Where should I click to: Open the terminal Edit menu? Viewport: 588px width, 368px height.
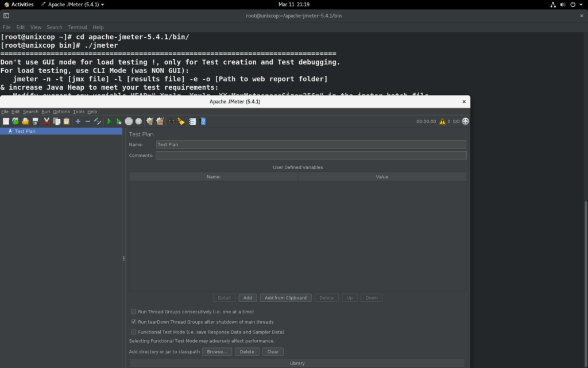tap(20, 28)
